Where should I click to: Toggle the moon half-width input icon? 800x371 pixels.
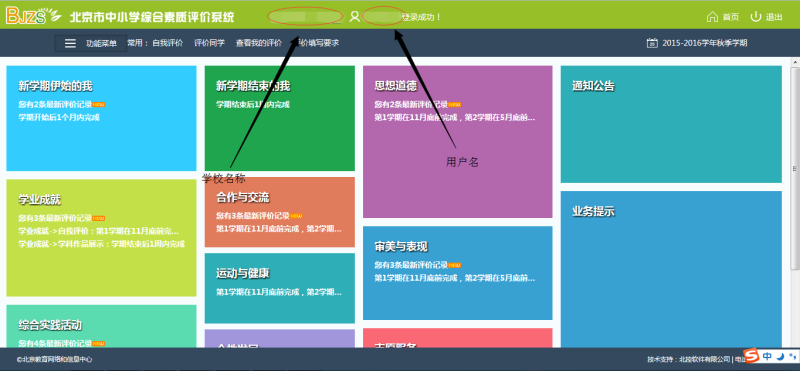tap(781, 356)
